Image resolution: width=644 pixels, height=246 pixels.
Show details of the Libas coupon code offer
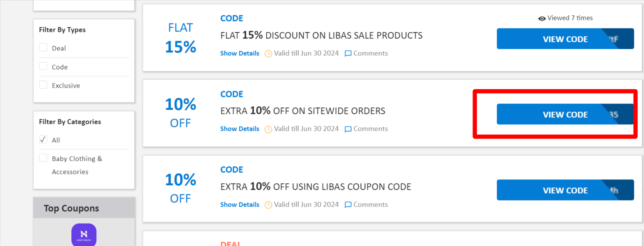(239, 205)
